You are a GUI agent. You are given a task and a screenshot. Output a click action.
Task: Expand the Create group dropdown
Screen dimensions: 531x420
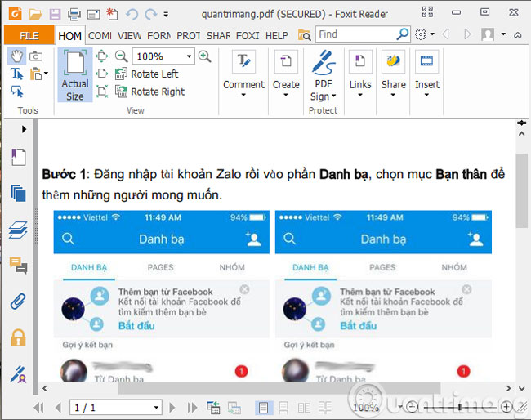pos(286,95)
